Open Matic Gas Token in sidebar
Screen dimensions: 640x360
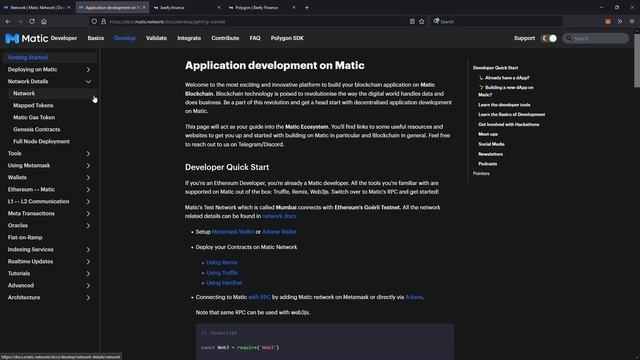[x=34, y=118]
